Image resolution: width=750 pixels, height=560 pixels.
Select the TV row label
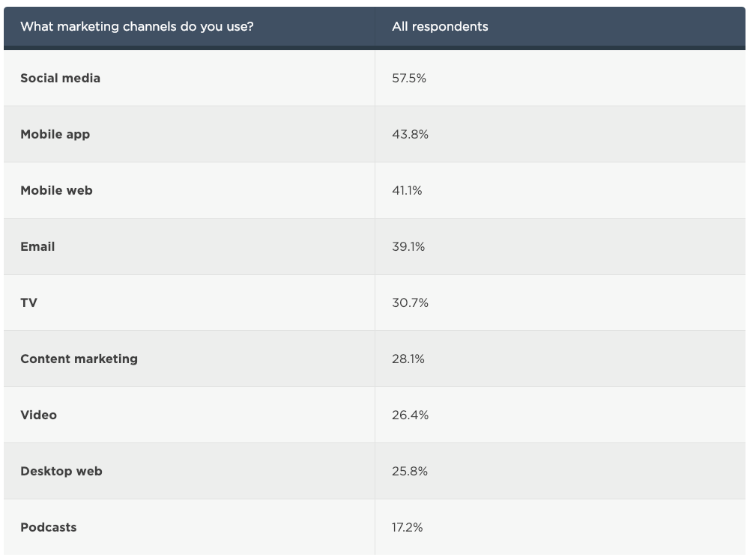[28, 303]
